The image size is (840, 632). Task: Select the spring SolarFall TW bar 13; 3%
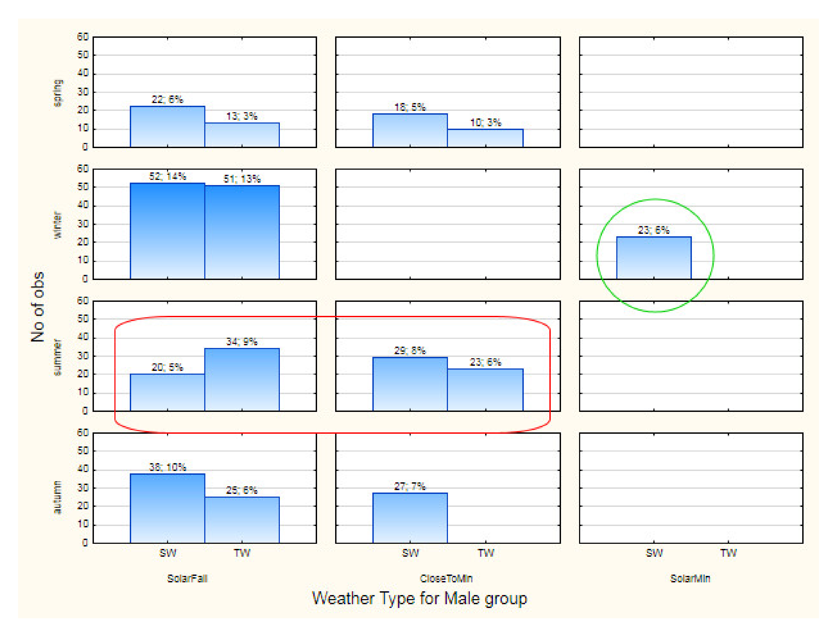tap(242, 135)
